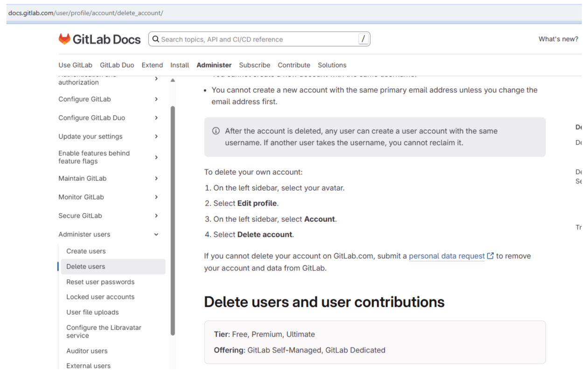The width and height of the screenshot is (588, 373).
Task: Open the Administer top navigation tab
Action: click(214, 65)
